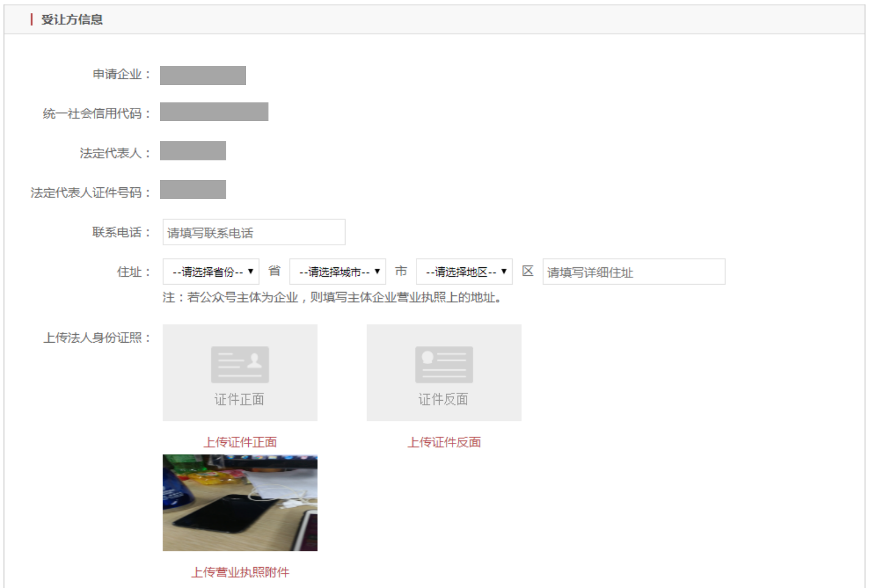The width and height of the screenshot is (869, 588).
Task: Click the 申请企业 label
Action: pos(122,74)
